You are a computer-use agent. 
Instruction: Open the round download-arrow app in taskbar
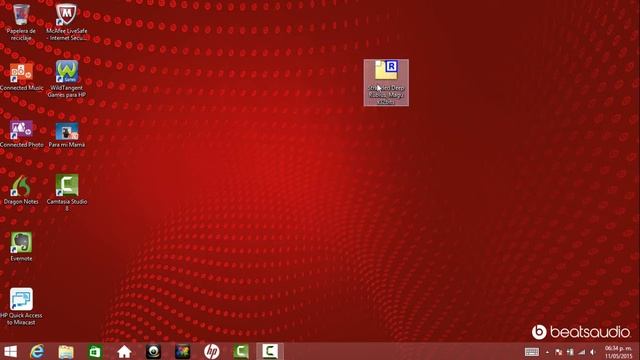(153, 351)
